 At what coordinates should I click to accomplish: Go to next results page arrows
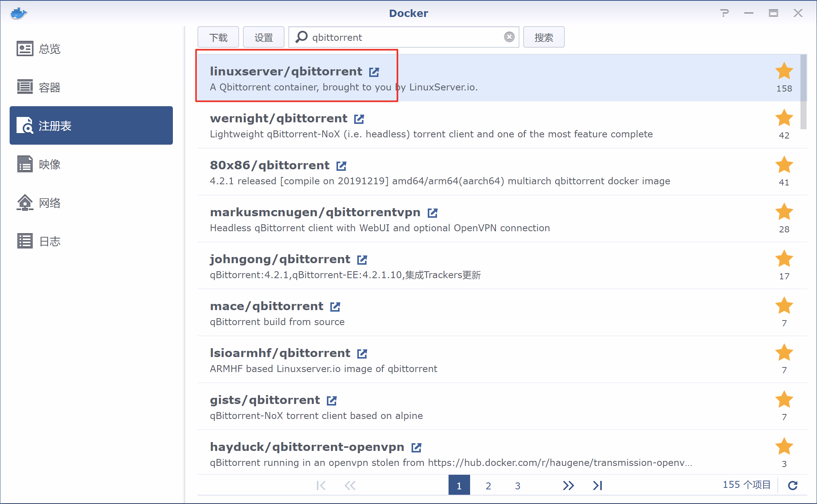tap(568, 486)
